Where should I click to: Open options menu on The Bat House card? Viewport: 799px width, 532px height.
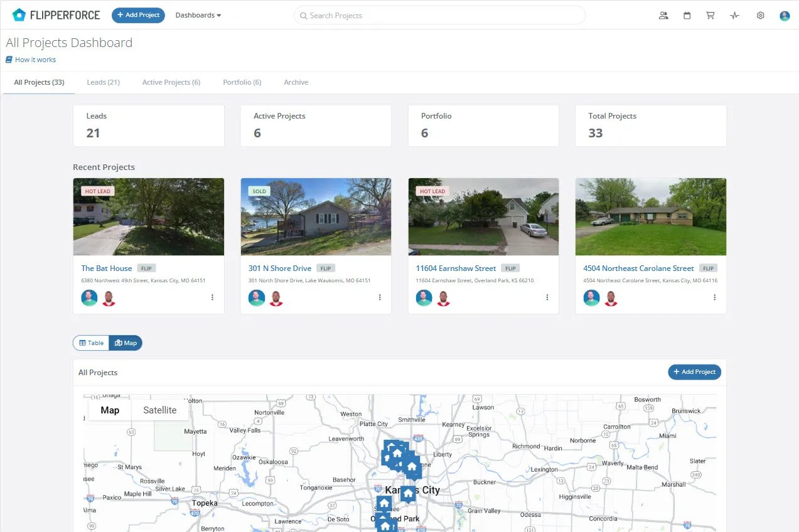coord(212,297)
